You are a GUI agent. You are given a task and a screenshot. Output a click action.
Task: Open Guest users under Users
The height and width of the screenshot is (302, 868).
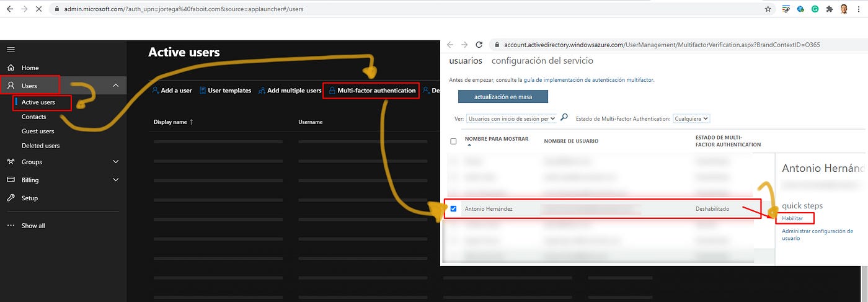pyautogui.click(x=38, y=131)
